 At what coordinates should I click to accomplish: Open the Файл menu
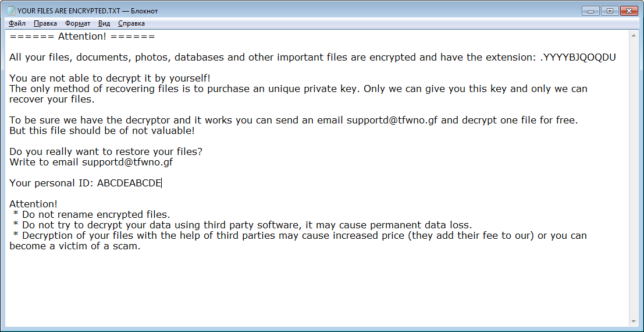(17, 23)
